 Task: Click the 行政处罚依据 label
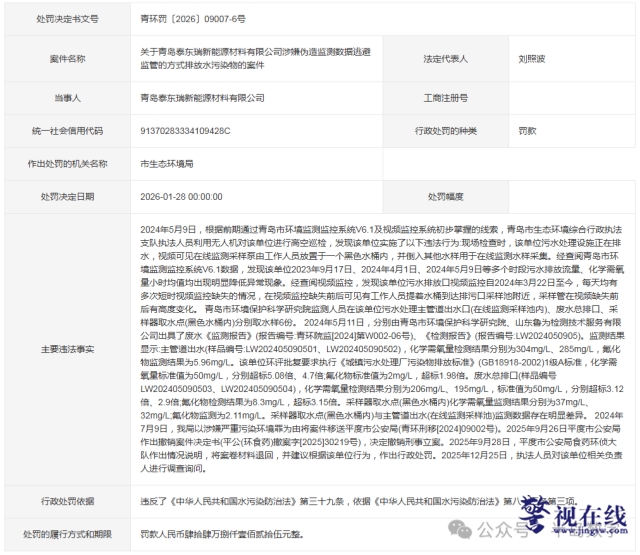pos(67,501)
